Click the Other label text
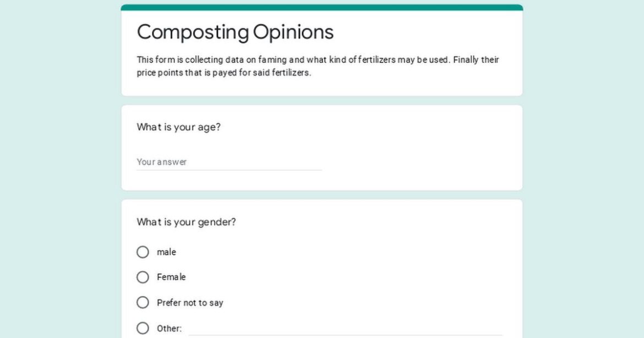644x338 pixels. pyautogui.click(x=167, y=328)
